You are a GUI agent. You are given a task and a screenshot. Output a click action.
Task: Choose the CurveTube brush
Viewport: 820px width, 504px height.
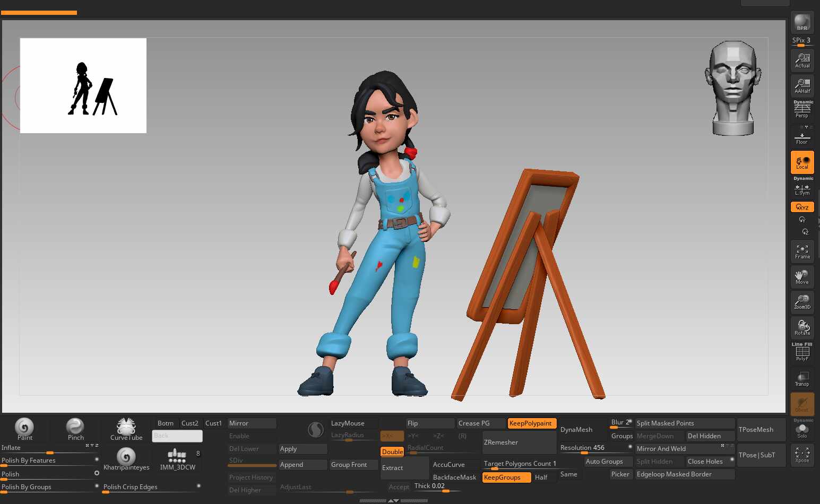(126, 429)
